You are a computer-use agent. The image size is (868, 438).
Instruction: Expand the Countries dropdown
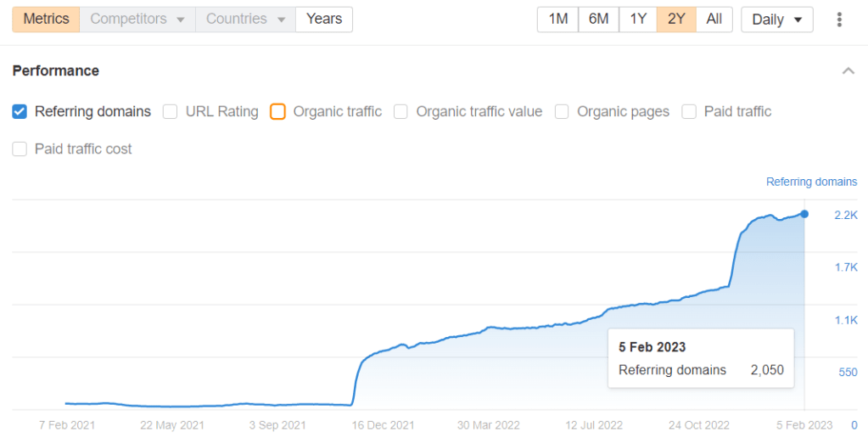click(245, 19)
